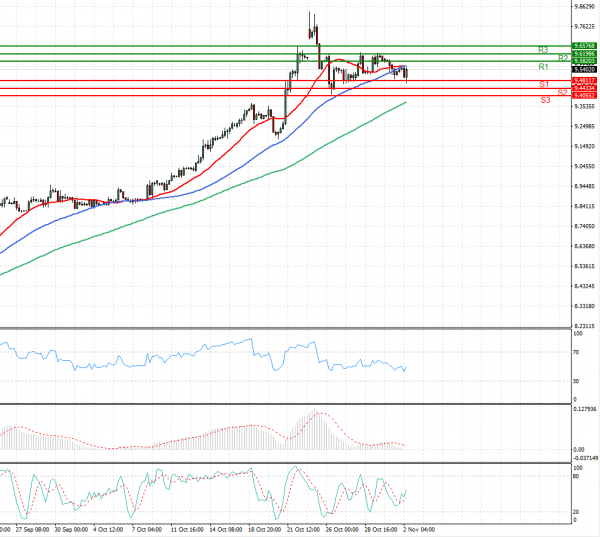Click the 0.00 MACD zero level value
The height and width of the screenshot is (537, 600).
579,450
